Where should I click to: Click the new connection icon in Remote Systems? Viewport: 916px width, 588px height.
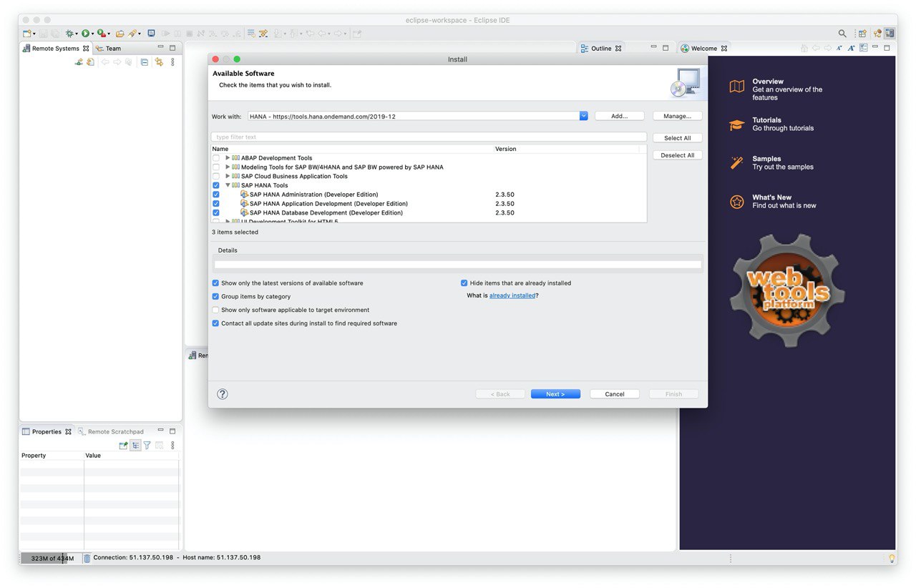79,62
